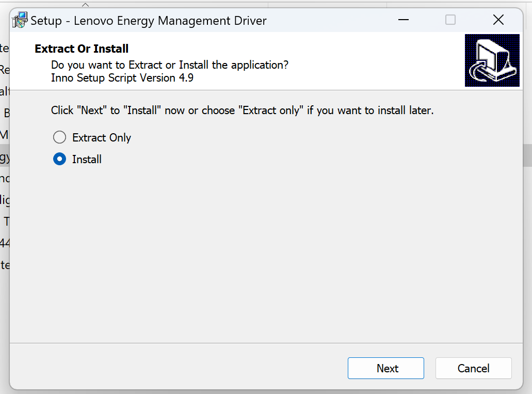Click the "Inno Setup Script Version 4.9" text
This screenshot has height=394, width=532.
pyautogui.click(x=122, y=78)
